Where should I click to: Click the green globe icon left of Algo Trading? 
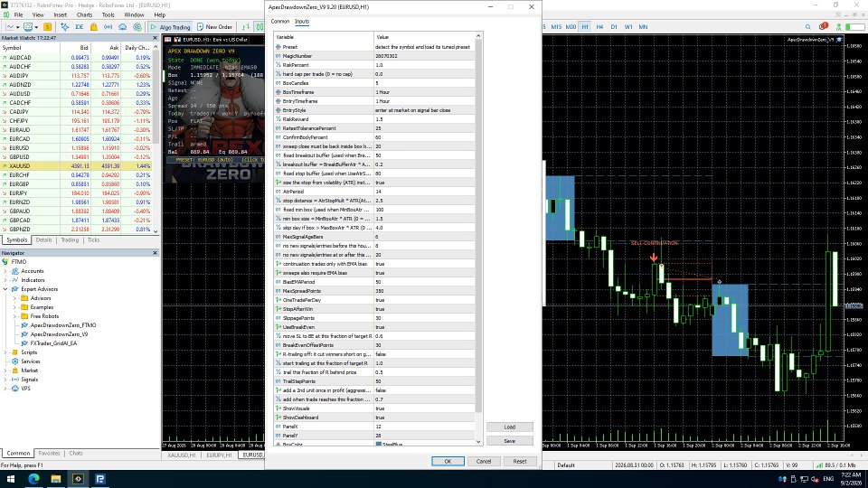[137, 26]
